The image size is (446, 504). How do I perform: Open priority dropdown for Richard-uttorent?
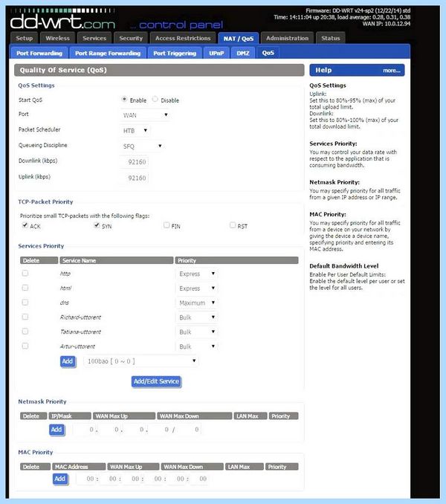[x=197, y=317]
